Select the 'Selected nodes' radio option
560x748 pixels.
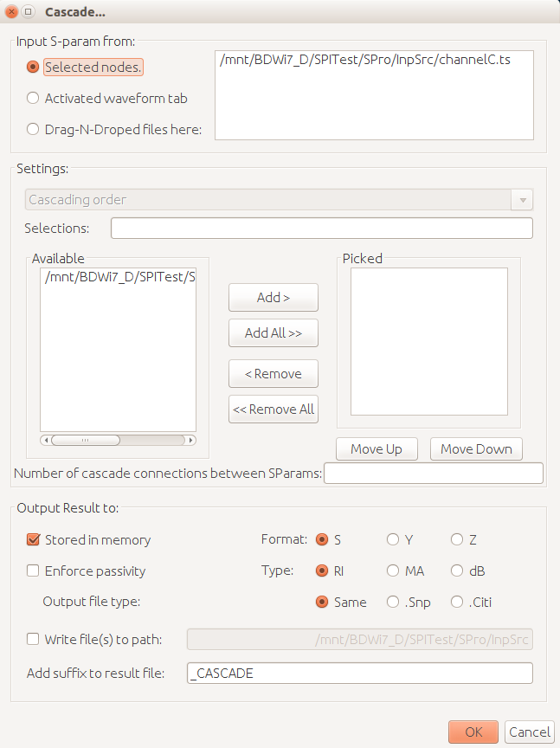coord(33,67)
